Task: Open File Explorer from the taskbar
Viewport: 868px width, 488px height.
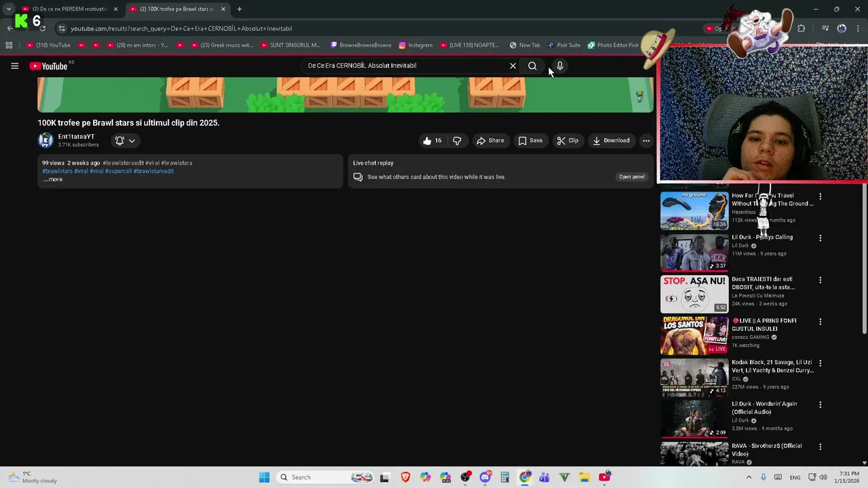Action: click(585, 477)
